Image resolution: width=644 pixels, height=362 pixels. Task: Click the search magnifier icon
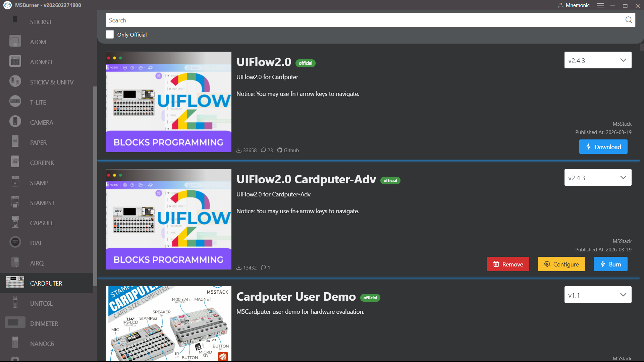point(629,20)
